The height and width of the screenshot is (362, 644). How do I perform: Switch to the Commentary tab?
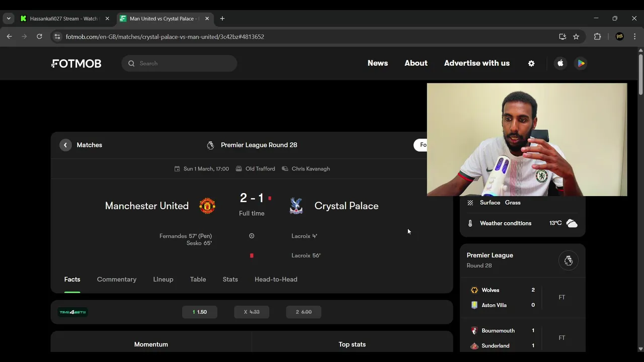[x=117, y=280]
